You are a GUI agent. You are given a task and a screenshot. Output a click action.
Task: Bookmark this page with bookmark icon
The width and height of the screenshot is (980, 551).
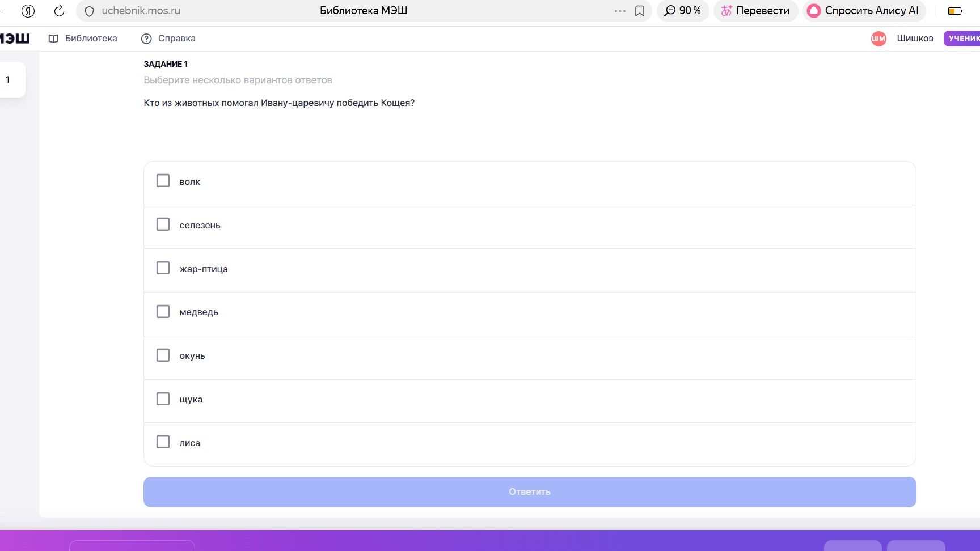(x=640, y=11)
